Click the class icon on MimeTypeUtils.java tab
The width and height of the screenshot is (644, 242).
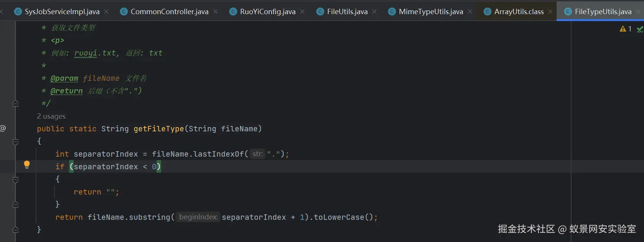pyautogui.click(x=392, y=12)
